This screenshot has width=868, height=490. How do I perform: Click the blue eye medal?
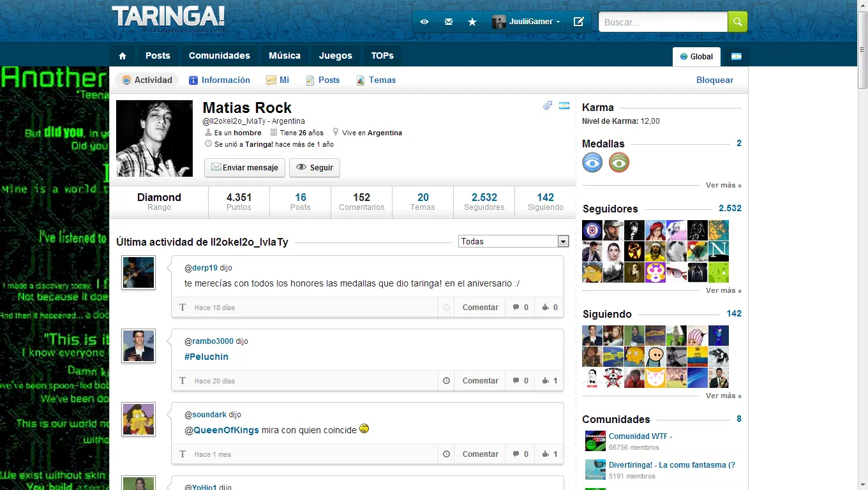[592, 162]
